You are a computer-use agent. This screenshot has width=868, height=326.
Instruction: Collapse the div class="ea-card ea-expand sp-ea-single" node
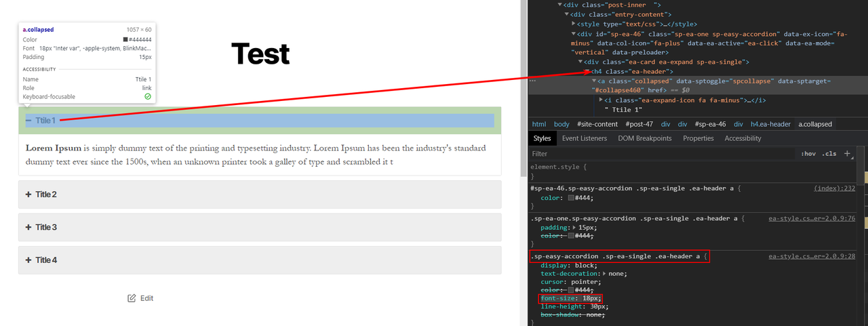pos(580,62)
